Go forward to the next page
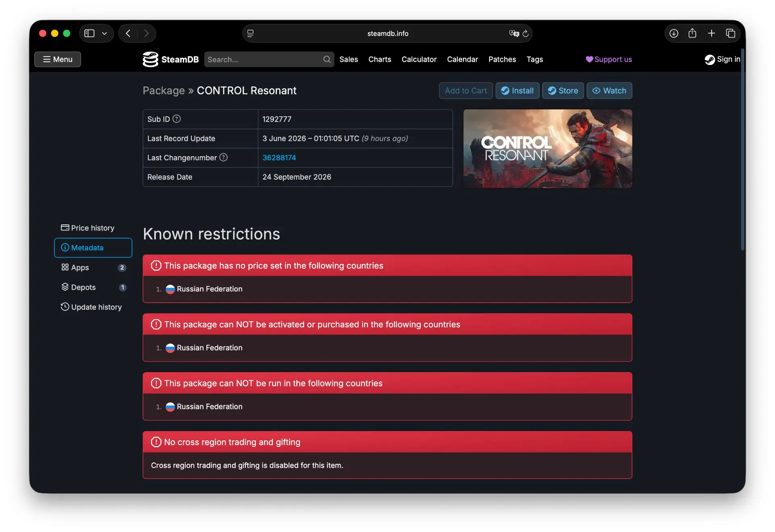The height and width of the screenshot is (532, 775). (146, 34)
